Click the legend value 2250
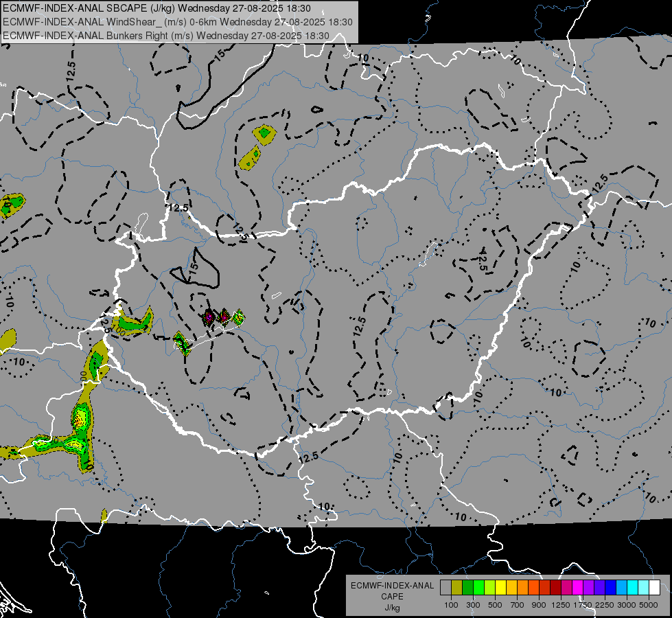This screenshot has height=618, width=672. pos(605,605)
